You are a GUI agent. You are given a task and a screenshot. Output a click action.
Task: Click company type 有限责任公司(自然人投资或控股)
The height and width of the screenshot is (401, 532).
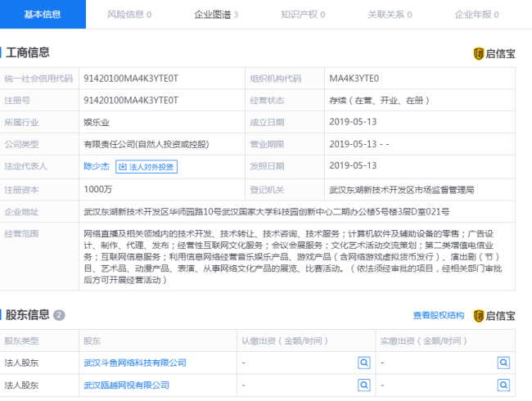147,144
